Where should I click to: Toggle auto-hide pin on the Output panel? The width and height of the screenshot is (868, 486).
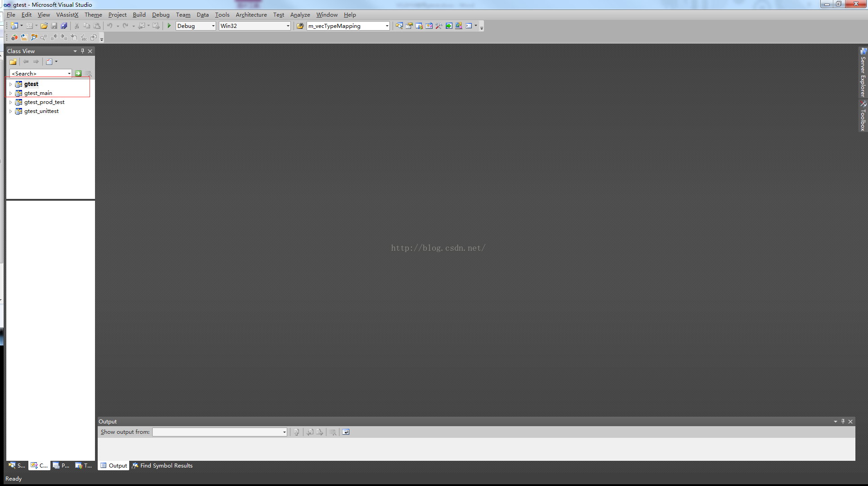(843, 422)
